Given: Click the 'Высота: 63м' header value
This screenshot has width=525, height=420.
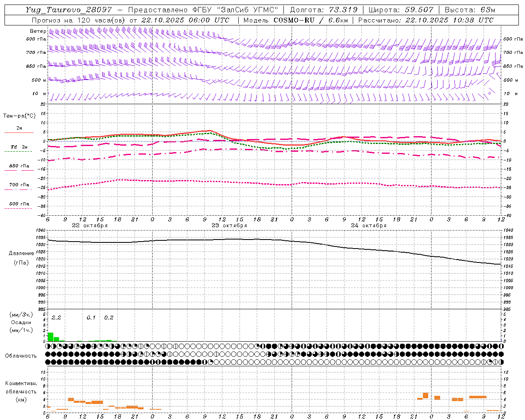Looking at the screenshot, I should [x=469, y=10].
